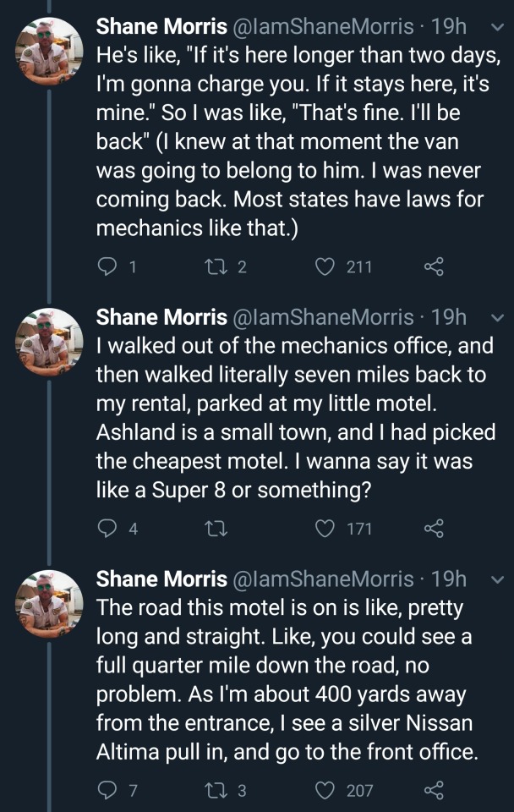This screenshot has height=812, width=514.
Task: Like the tweet with 207 likes
Action: click(325, 790)
